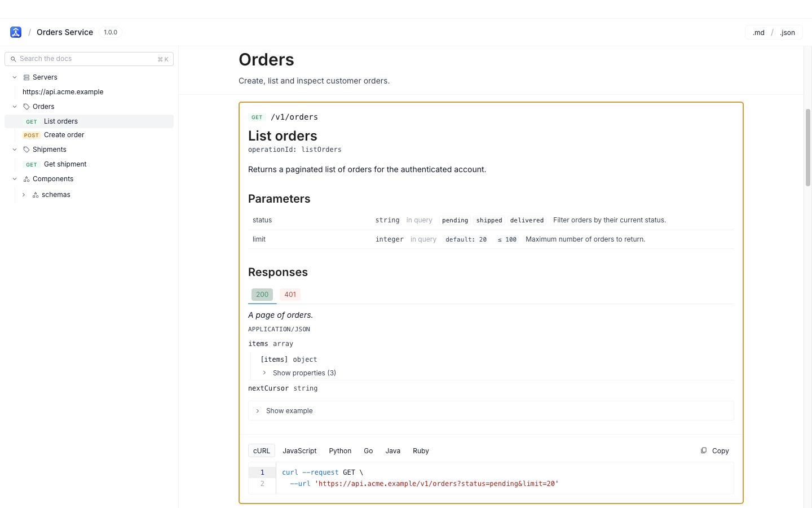This screenshot has height=508, width=812.
Task: Click the Orders page heading
Action: click(266, 60)
